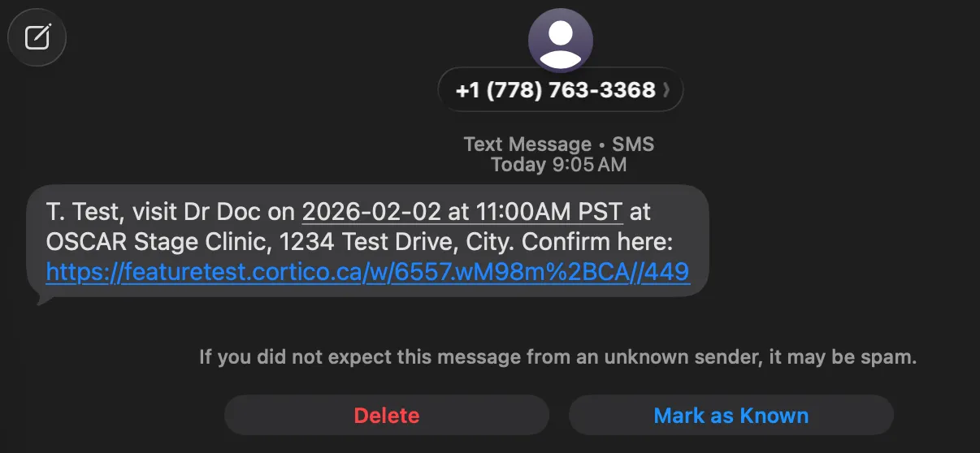Screen dimensions: 980x453
Task: Expand the chevron beside the phone number
Action: pyautogui.click(x=667, y=89)
